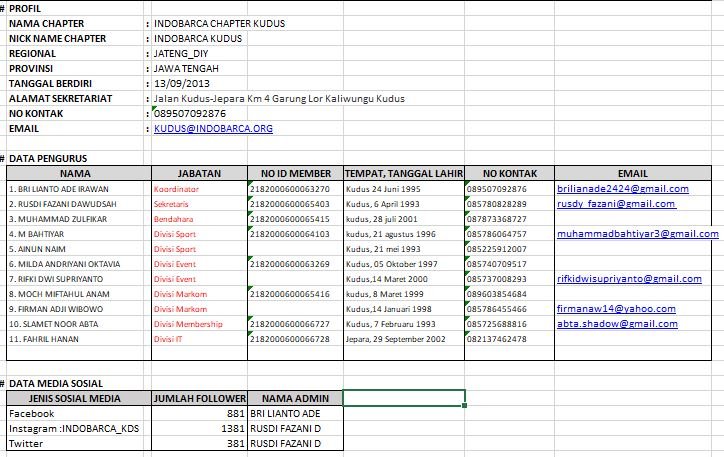724x457 pixels.
Task: Open rifkidwisupriyanto@gmail.com email link
Action: [629, 278]
